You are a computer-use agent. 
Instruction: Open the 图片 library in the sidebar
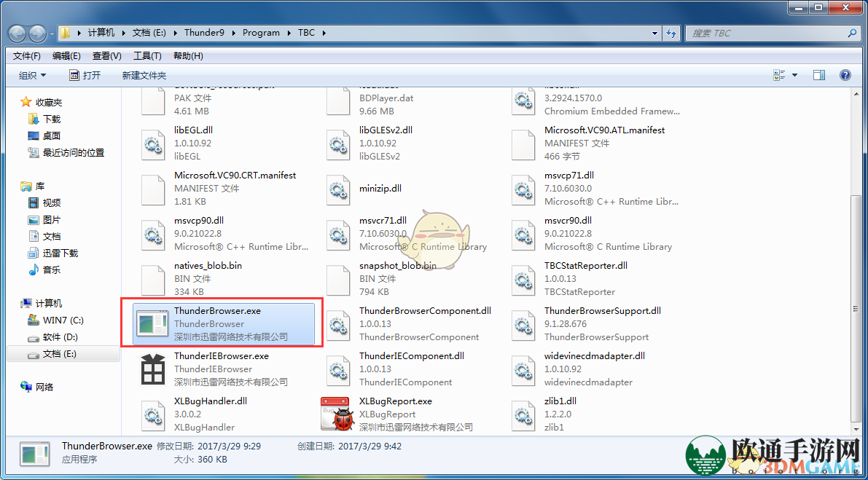52,219
